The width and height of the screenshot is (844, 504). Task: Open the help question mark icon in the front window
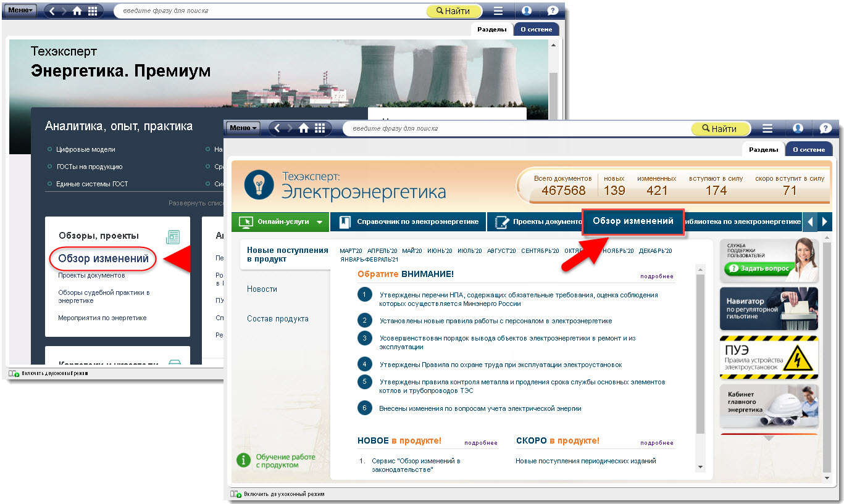825,128
